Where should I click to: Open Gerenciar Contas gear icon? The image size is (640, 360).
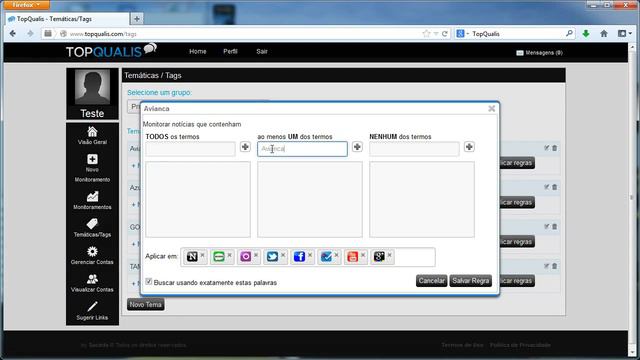click(92, 251)
